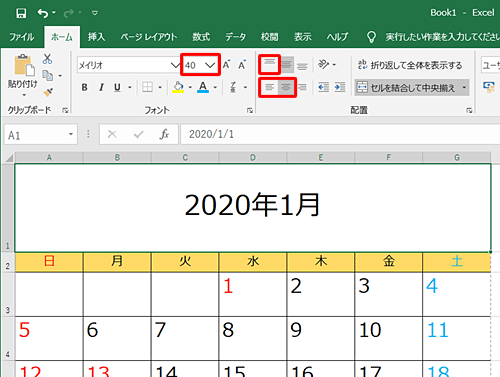Toggle underline formatting
Viewport: 500px width, 377px height.
pyautogui.click(x=117, y=87)
